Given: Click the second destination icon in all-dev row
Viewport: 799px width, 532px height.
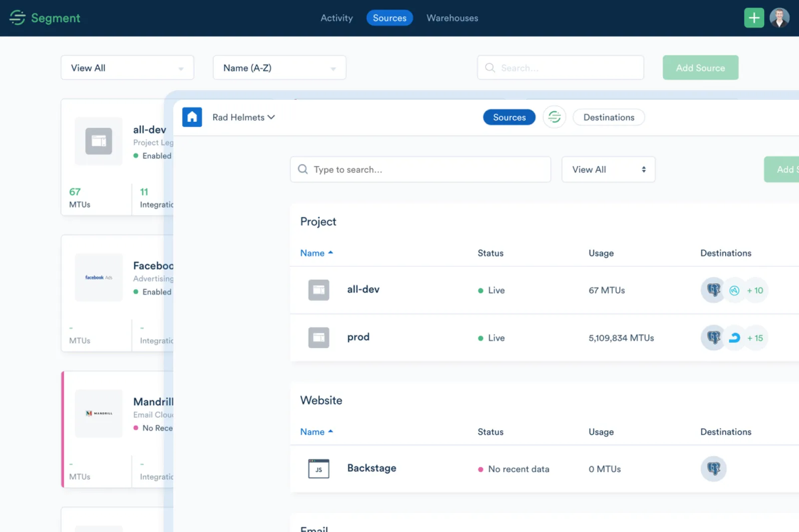Looking at the screenshot, I should click(x=734, y=290).
